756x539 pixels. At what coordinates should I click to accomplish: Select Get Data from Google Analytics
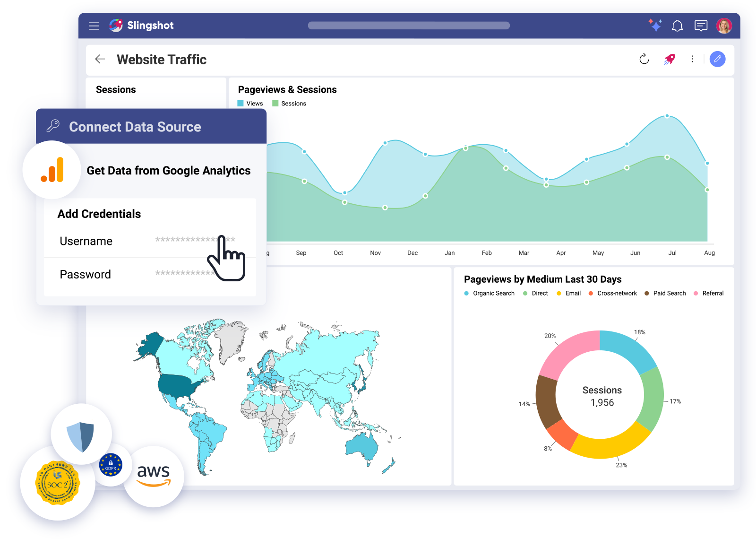(168, 171)
